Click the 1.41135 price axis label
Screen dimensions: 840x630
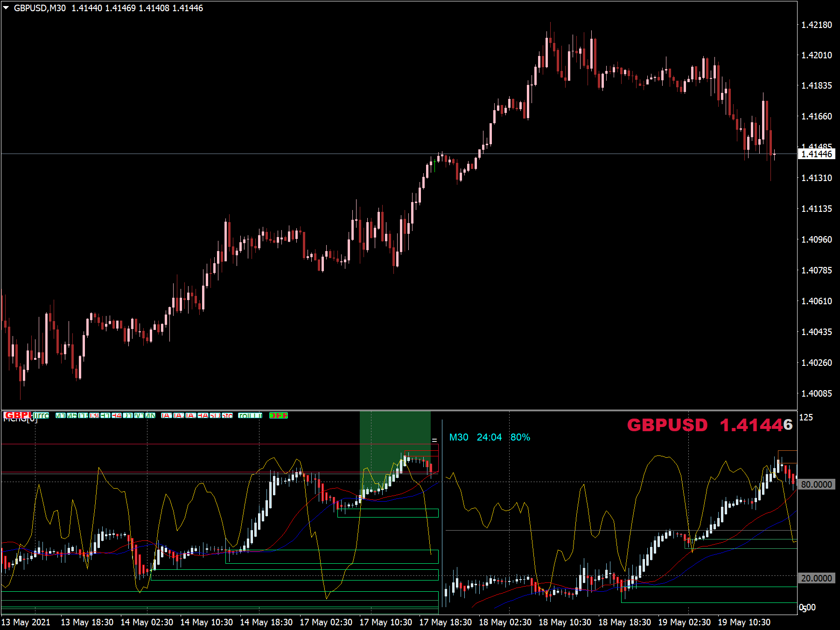coord(817,209)
